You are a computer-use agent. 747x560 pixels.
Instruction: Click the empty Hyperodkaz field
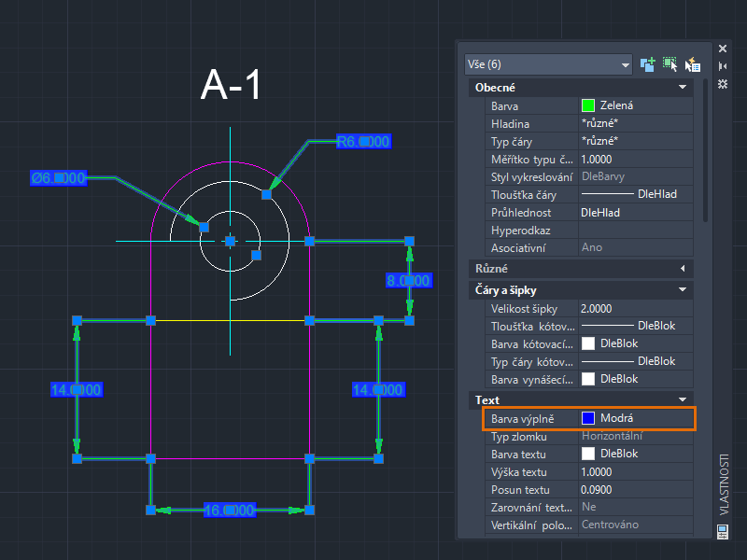pyautogui.click(x=636, y=230)
